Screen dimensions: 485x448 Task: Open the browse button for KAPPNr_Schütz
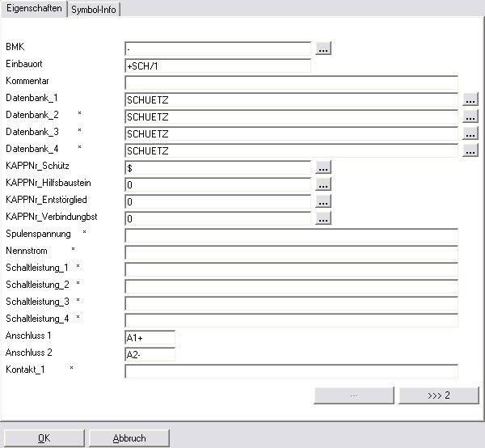point(323,167)
